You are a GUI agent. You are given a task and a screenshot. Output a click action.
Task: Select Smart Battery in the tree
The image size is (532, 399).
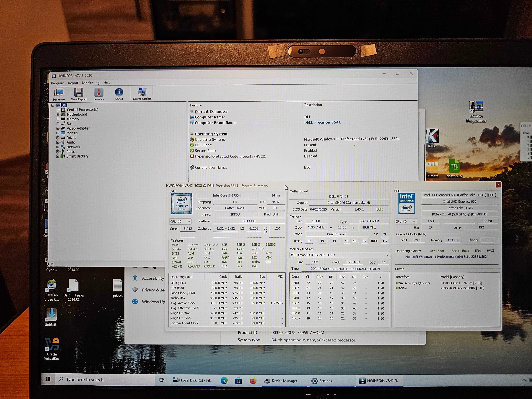click(77, 156)
